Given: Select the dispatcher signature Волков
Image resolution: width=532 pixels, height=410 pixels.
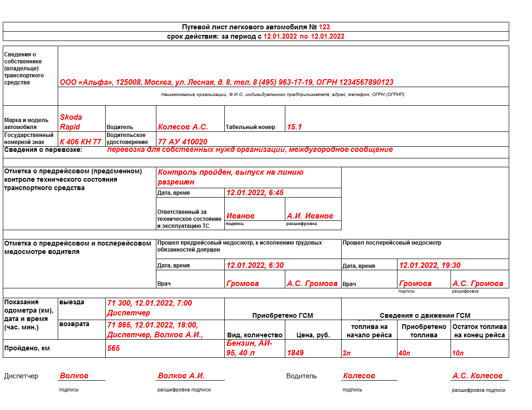Looking at the screenshot, I should [x=74, y=376].
